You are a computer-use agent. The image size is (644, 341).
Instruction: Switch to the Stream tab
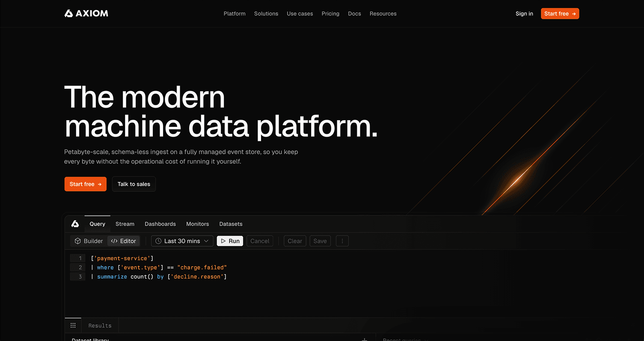(x=125, y=224)
